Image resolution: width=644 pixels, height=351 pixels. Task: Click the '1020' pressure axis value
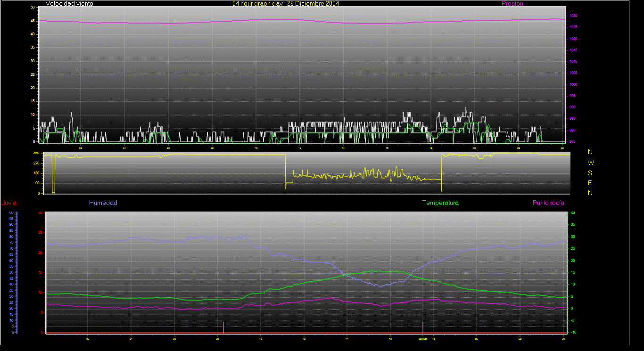(573, 39)
